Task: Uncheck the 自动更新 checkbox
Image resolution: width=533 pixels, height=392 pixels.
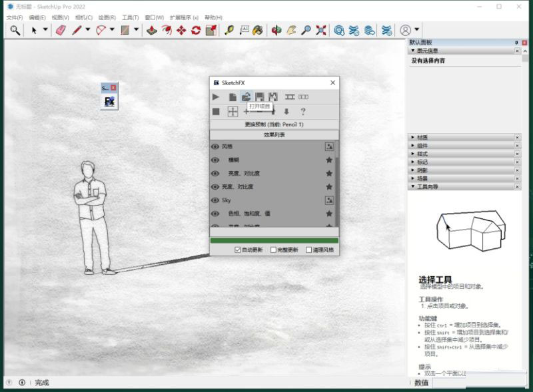Action: point(238,250)
